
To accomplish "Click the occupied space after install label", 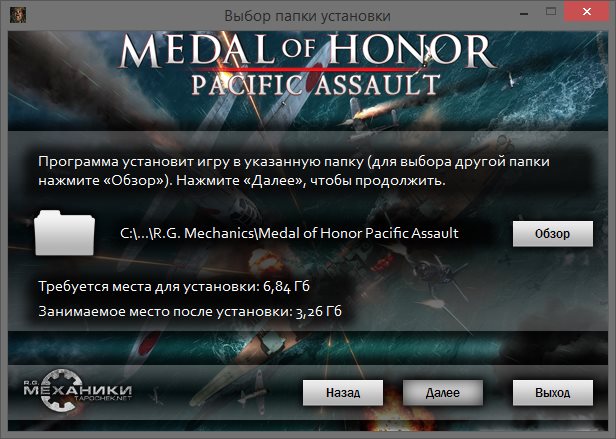I will [190, 311].
